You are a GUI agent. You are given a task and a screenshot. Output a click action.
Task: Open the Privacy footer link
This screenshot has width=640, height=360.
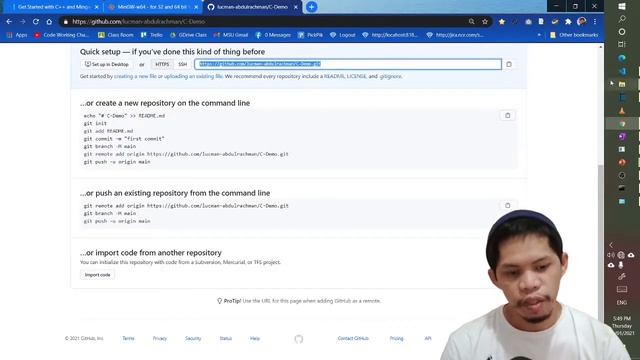tap(160, 338)
